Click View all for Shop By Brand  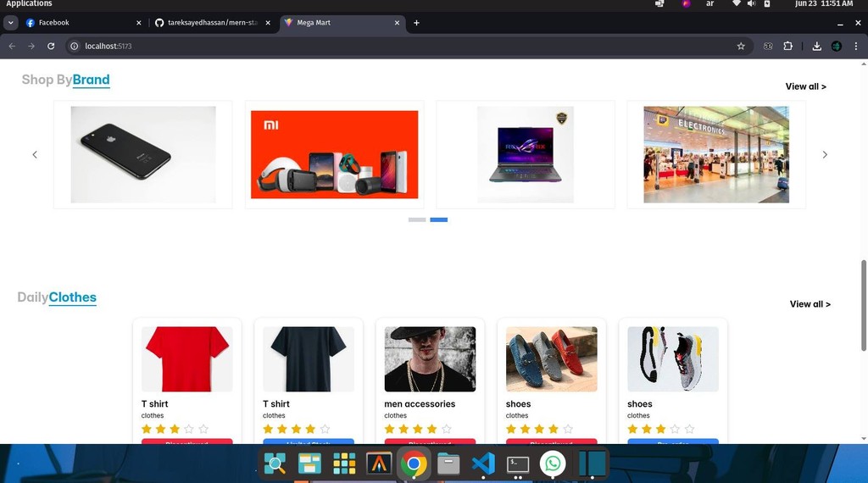click(x=805, y=86)
